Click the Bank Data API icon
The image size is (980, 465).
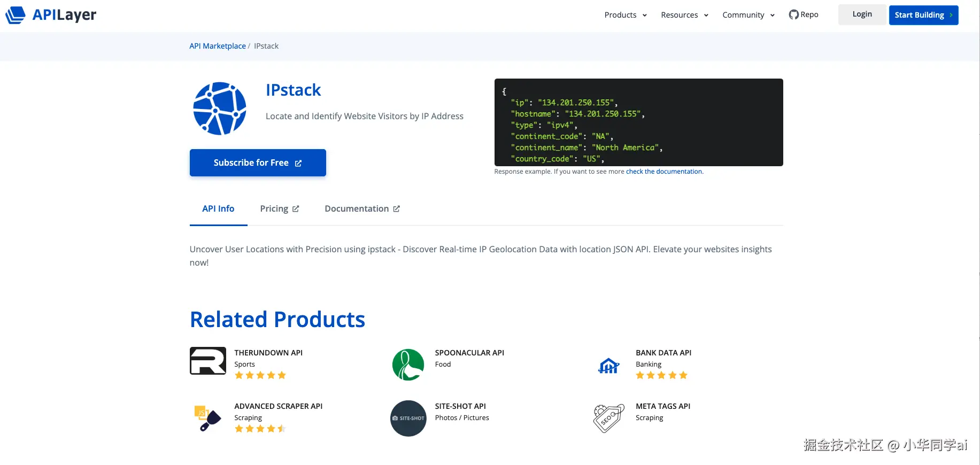pos(608,366)
